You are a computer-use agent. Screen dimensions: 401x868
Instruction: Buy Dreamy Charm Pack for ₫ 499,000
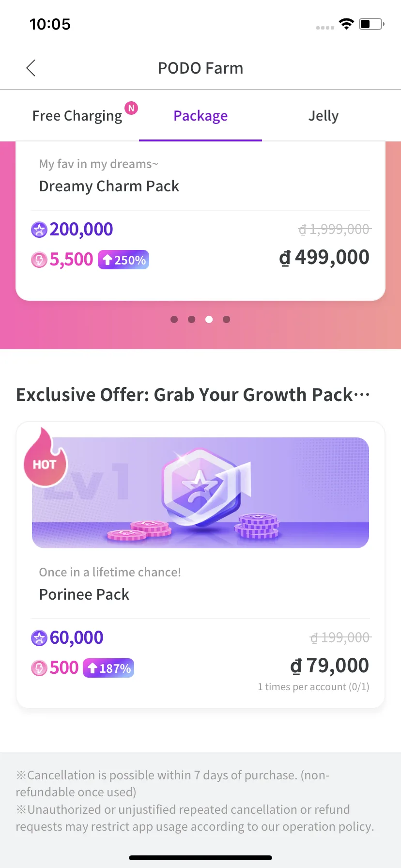[x=324, y=257]
